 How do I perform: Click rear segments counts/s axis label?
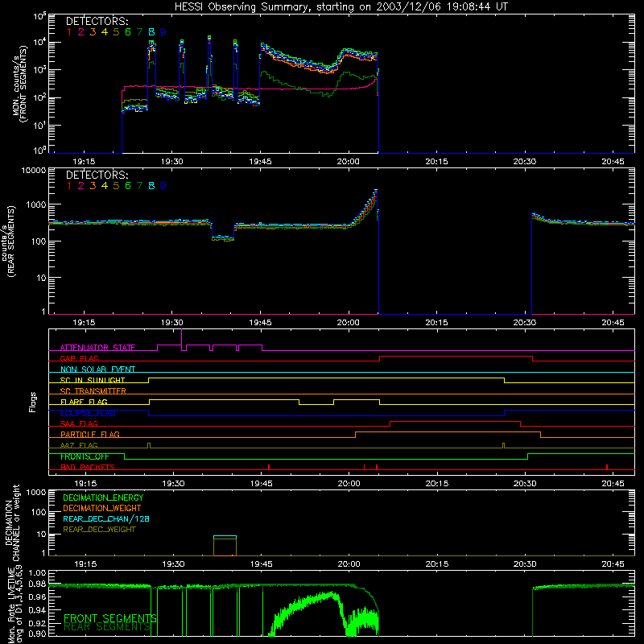[8, 241]
